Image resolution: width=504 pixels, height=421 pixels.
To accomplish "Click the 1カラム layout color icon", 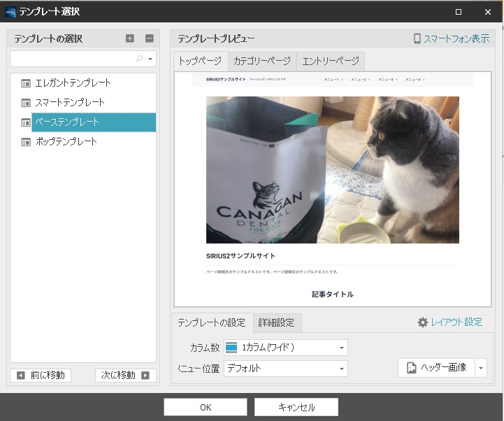I will (x=231, y=348).
